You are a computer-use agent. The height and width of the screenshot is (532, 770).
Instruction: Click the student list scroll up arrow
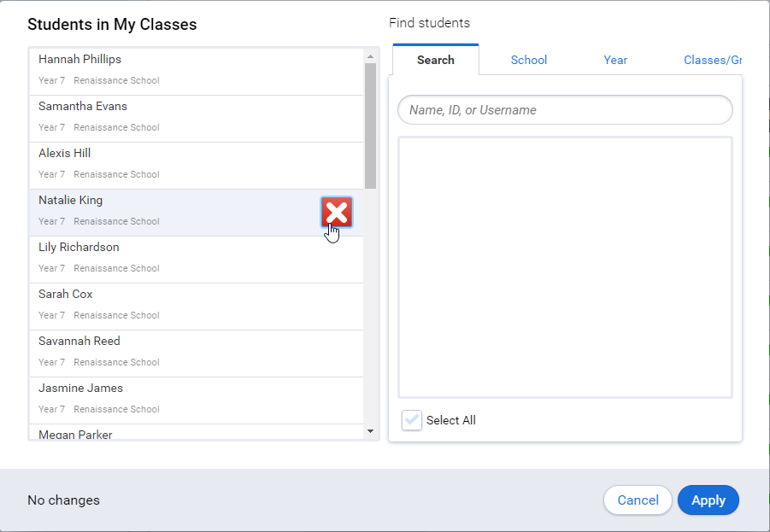[370, 56]
